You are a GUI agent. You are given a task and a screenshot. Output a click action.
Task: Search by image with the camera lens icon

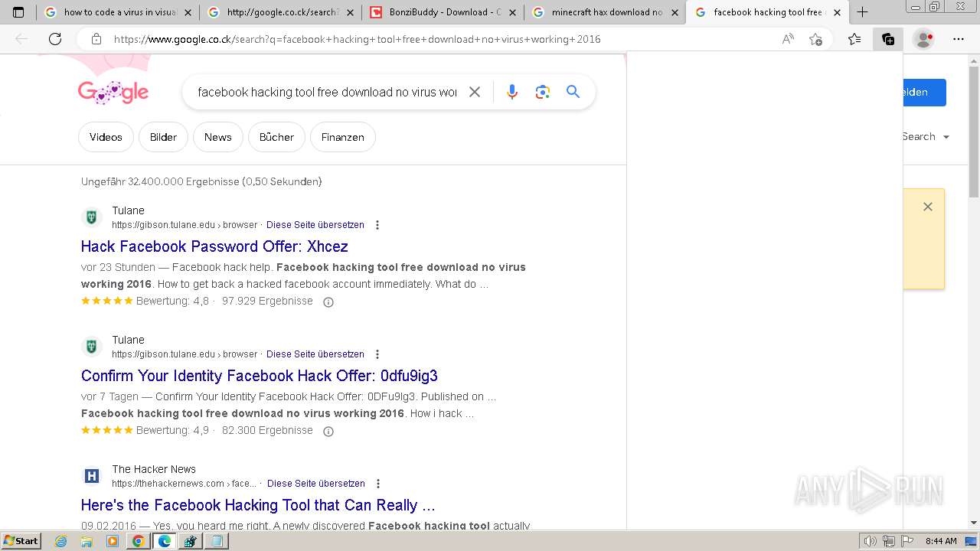(543, 92)
